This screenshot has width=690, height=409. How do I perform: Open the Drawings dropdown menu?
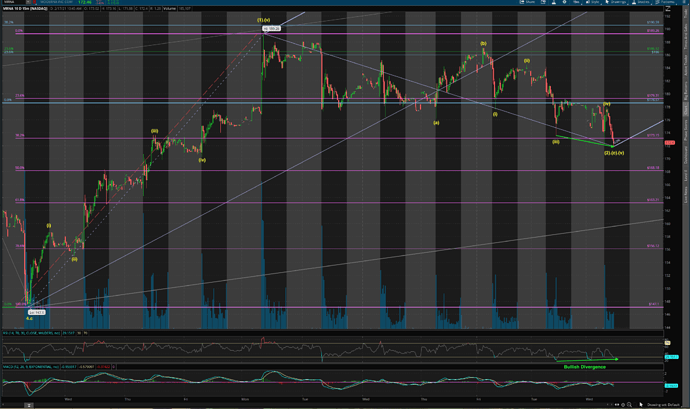(x=616, y=2)
